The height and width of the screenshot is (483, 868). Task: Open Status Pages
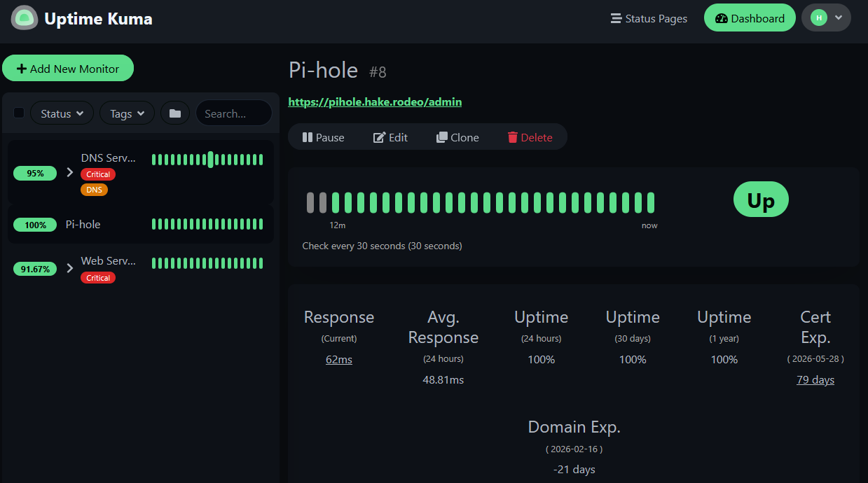pos(648,18)
